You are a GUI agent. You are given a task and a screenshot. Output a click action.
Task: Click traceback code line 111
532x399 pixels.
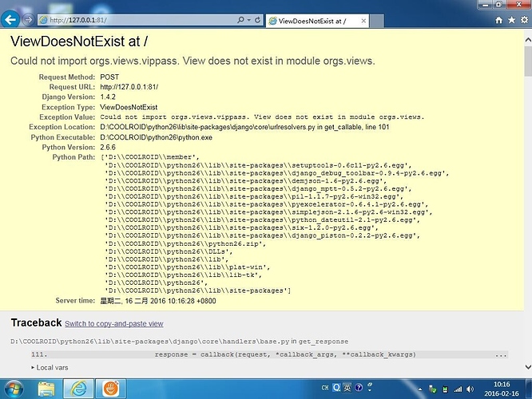(x=269, y=354)
